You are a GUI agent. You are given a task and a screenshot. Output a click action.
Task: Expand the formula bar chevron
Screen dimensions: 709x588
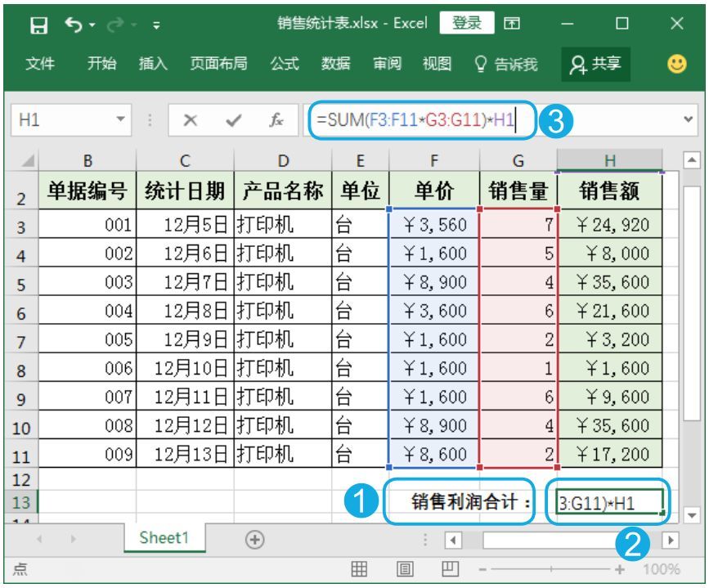[689, 119]
